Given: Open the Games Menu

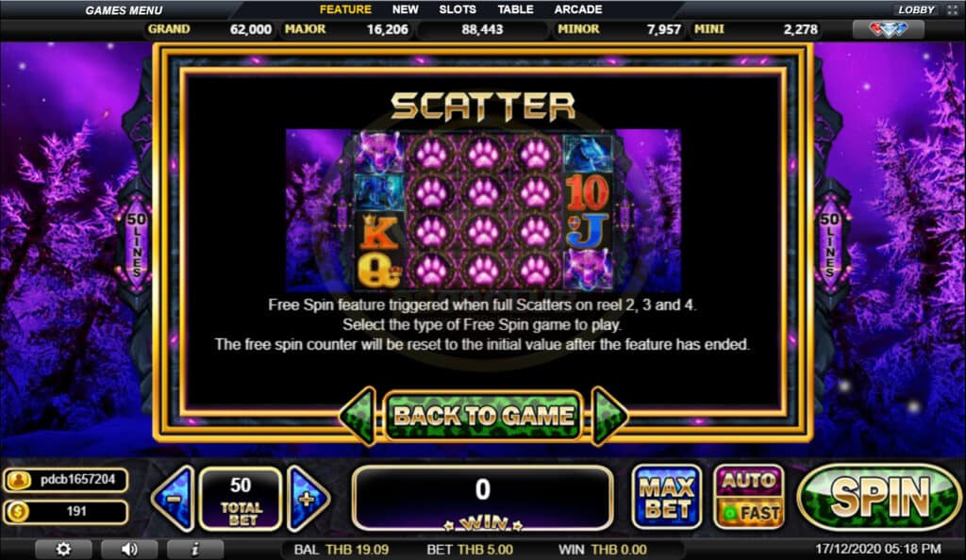Looking at the screenshot, I should tap(124, 9).
